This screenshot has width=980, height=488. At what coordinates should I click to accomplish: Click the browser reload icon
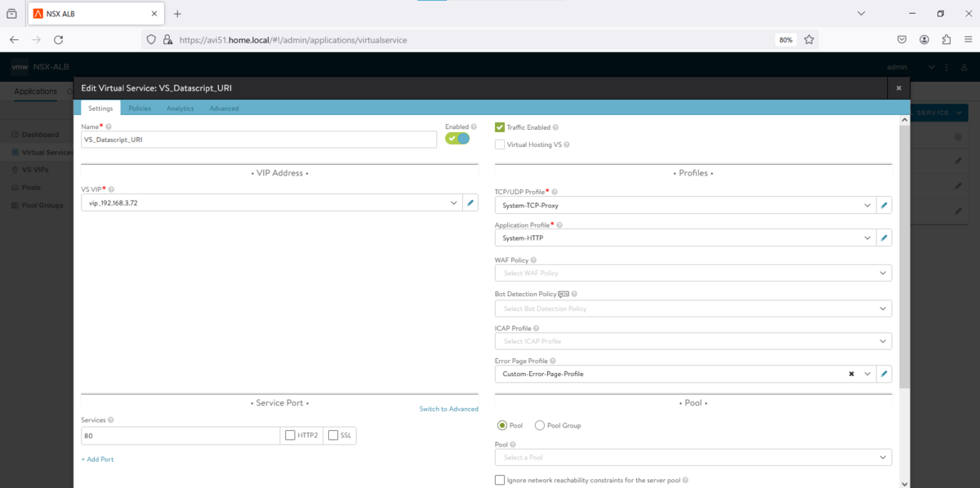click(59, 39)
